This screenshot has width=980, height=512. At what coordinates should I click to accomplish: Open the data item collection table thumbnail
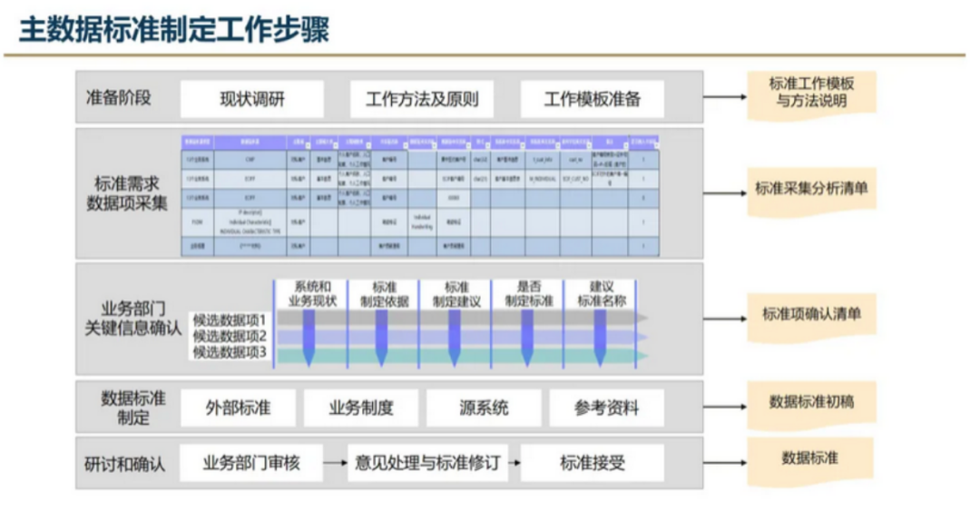(419, 195)
